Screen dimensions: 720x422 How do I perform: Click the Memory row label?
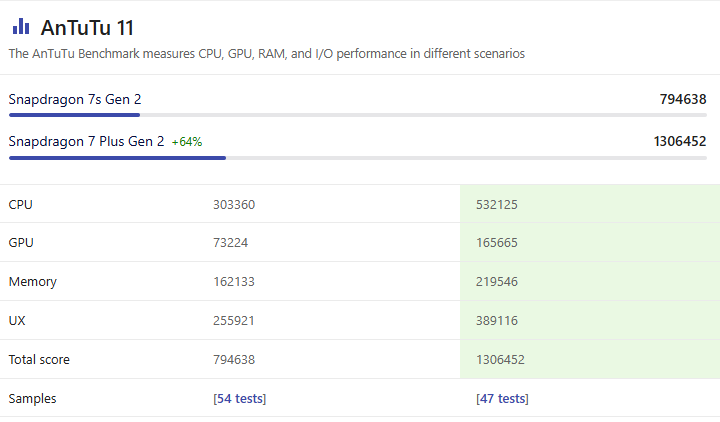[33, 281]
